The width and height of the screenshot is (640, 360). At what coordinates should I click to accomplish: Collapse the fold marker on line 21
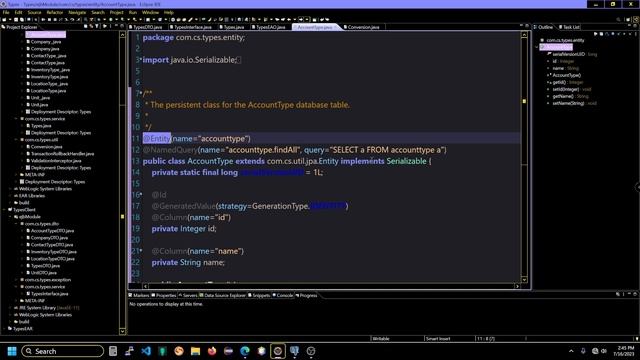(x=141, y=251)
